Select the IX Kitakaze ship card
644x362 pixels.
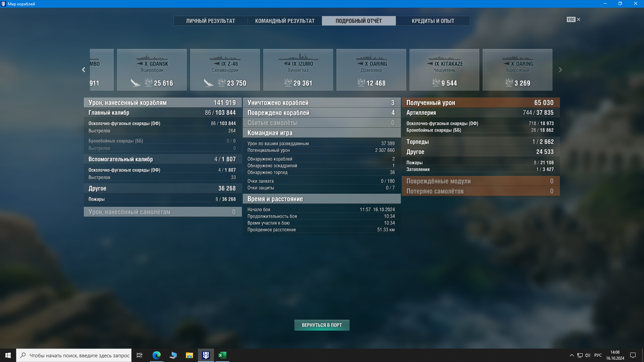444,69
